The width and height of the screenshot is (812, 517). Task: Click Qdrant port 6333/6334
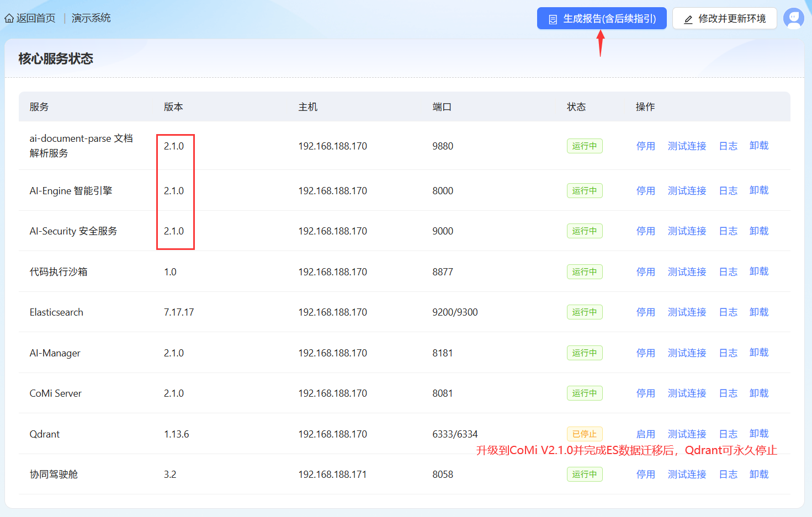coord(455,434)
